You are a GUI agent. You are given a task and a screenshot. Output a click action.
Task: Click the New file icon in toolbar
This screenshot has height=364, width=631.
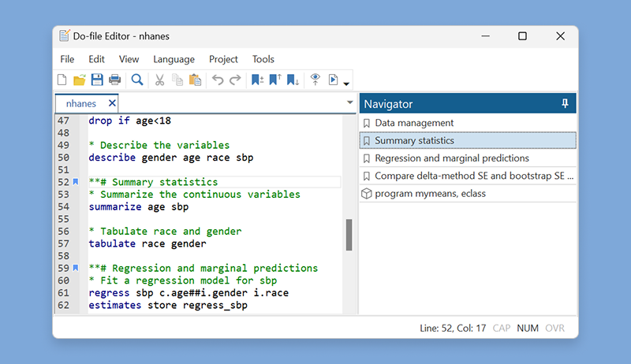click(62, 80)
